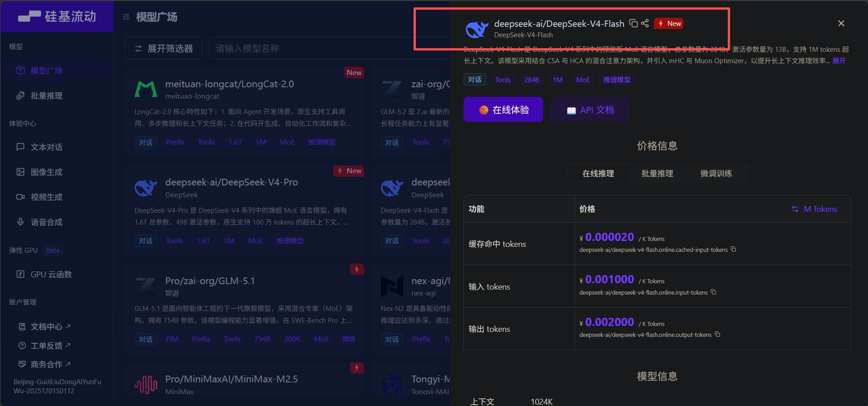Open the 文档中心 external link
Image resolution: width=868 pixels, height=406 pixels.
point(44,326)
